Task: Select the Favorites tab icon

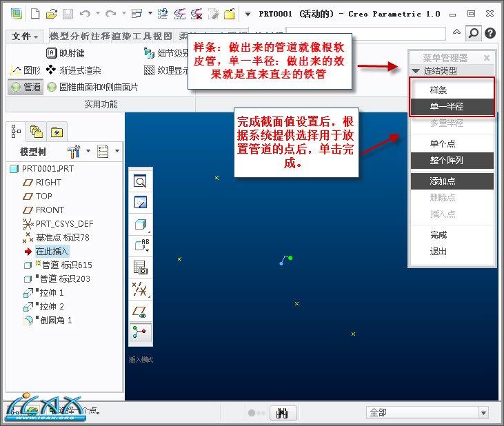Action: tap(57, 132)
